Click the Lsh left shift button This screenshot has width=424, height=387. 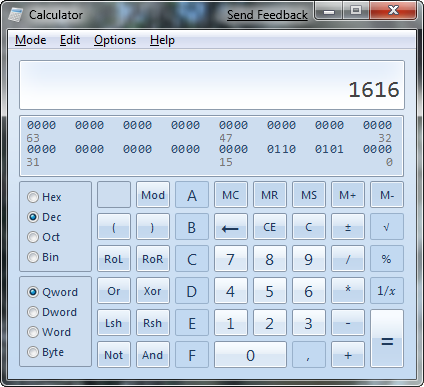[114, 323]
